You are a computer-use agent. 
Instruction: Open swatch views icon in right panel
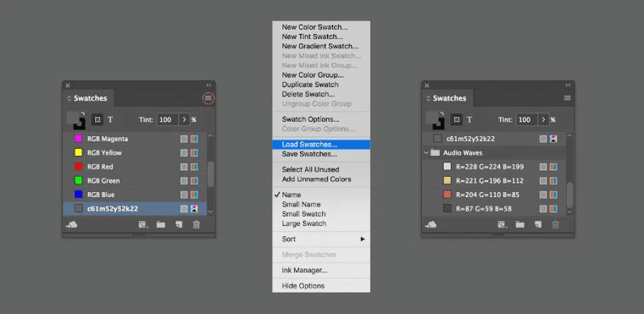(502, 224)
